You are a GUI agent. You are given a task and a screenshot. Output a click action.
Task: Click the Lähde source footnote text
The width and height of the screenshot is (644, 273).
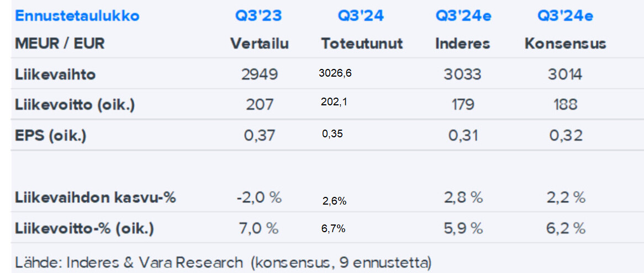tap(223, 262)
